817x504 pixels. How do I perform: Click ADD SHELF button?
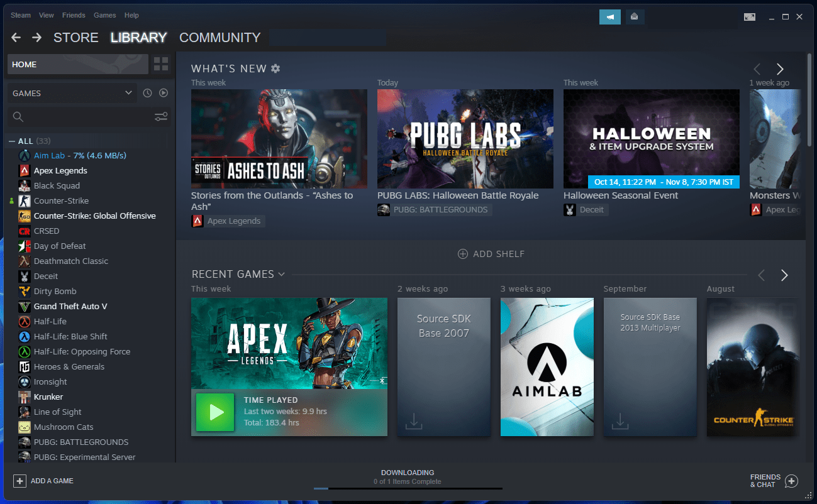click(491, 254)
